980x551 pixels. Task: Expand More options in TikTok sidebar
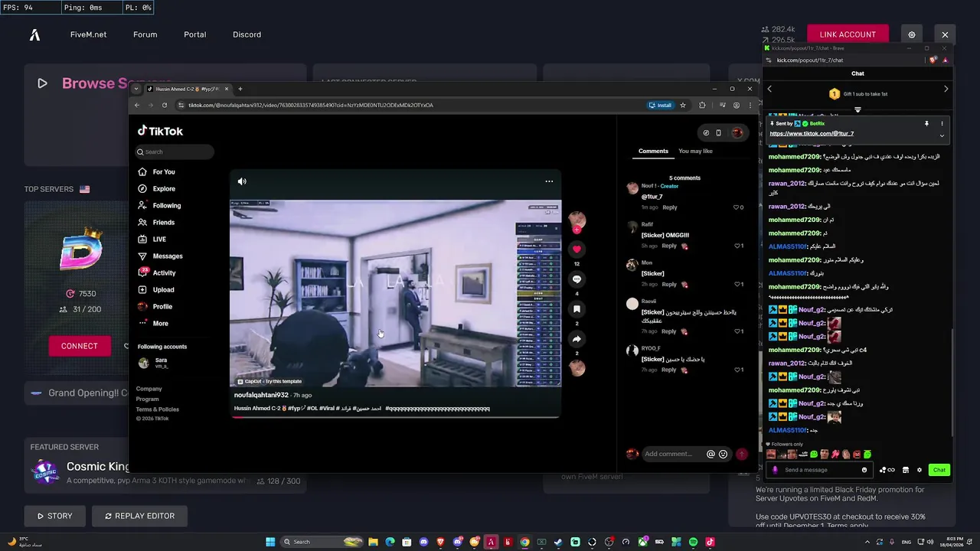(x=153, y=324)
